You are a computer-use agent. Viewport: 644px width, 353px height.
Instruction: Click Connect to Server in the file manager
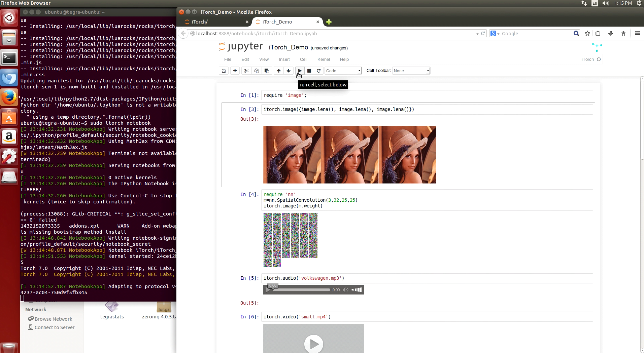coord(55,327)
